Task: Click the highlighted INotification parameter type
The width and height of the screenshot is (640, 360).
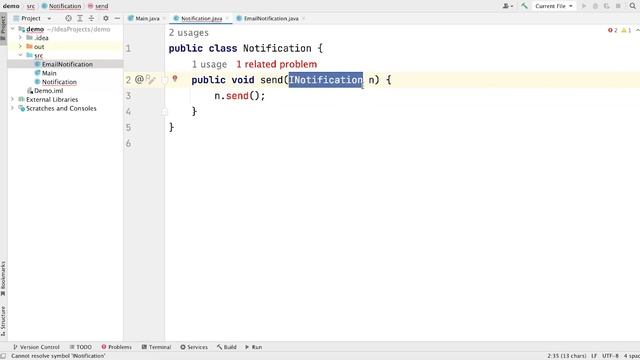Action: tap(326, 80)
